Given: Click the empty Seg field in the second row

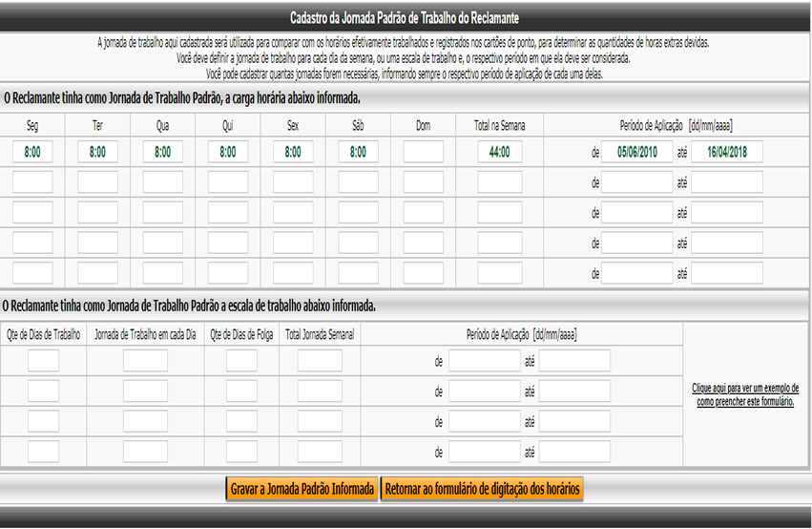Looking at the screenshot, I should coord(32,182).
